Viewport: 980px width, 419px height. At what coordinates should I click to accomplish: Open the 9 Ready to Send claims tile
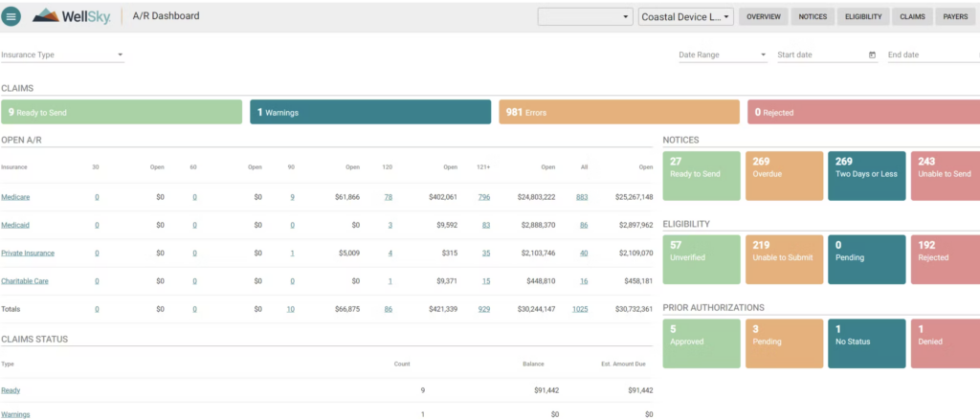point(122,112)
